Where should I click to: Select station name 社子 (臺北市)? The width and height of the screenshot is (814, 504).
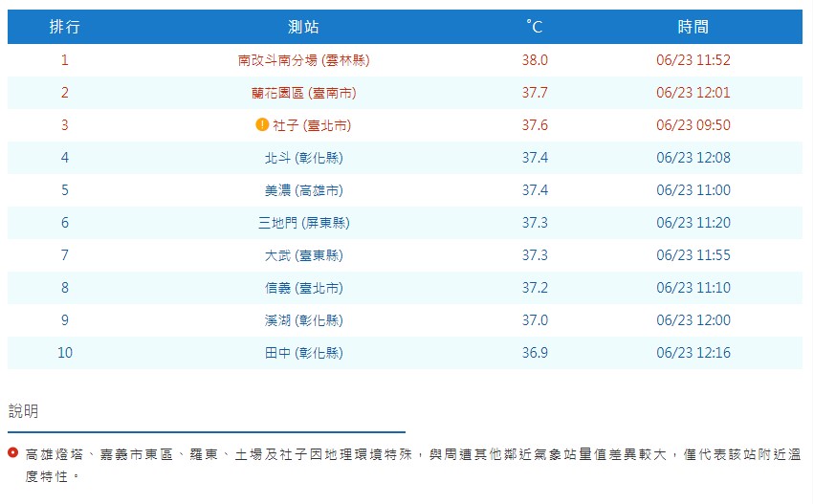[x=312, y=125]
